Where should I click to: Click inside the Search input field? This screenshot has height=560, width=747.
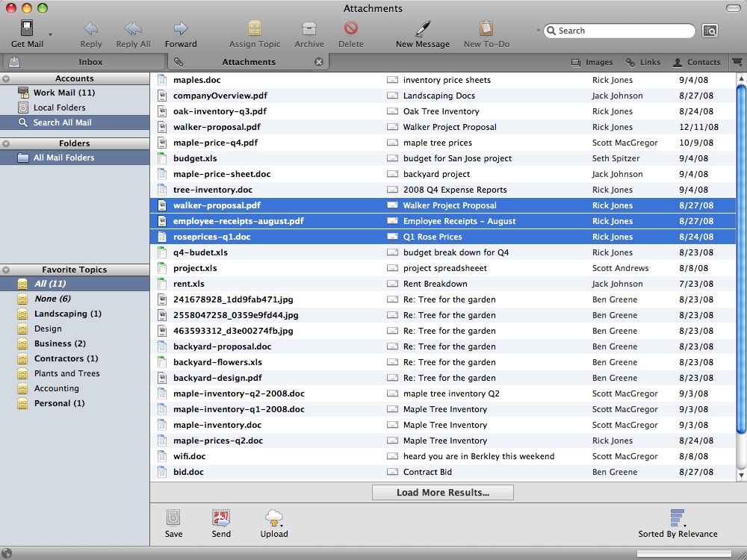(619, 31)
